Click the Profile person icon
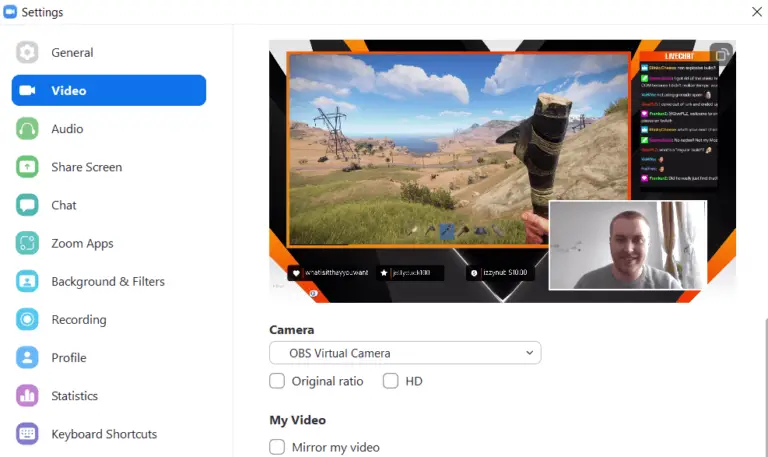Viewport: 768px width, 457px height. coord(27,358)
